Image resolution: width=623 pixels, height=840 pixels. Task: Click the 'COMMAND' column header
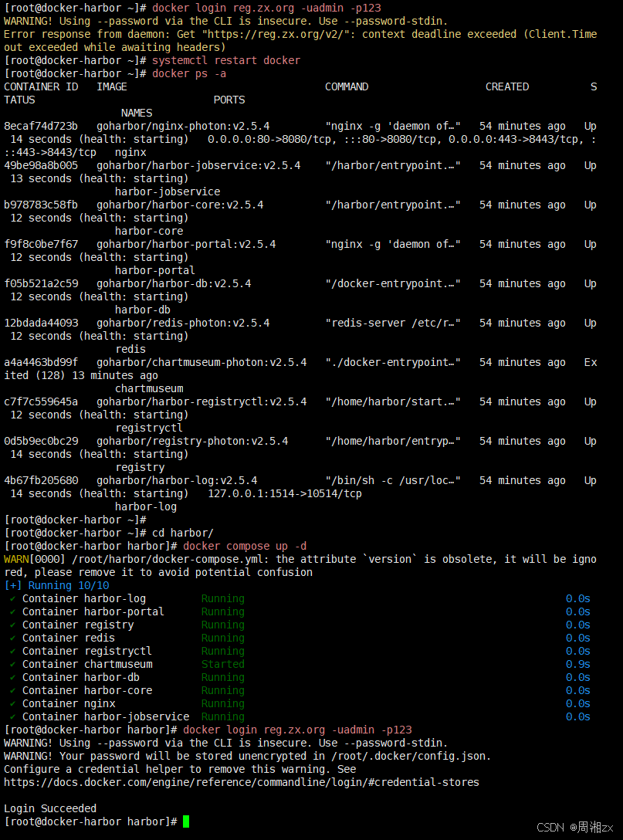[347, 86]
